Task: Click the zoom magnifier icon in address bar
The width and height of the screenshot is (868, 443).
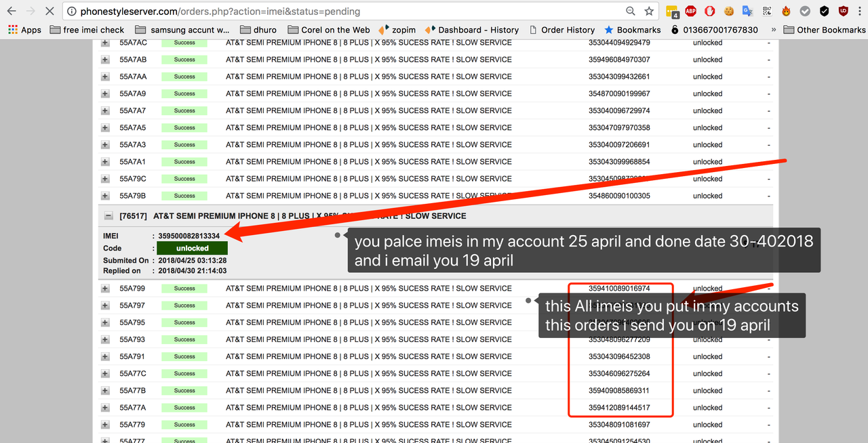Action: click(x=631, y=11)
